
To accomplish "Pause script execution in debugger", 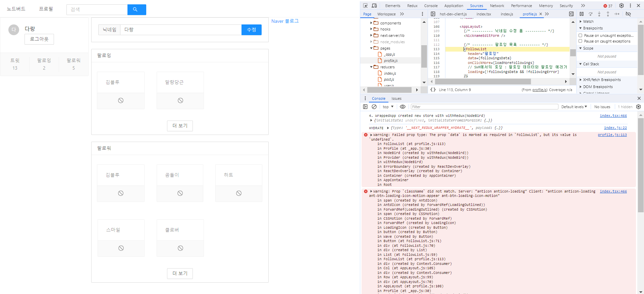I will pos(582,14).
